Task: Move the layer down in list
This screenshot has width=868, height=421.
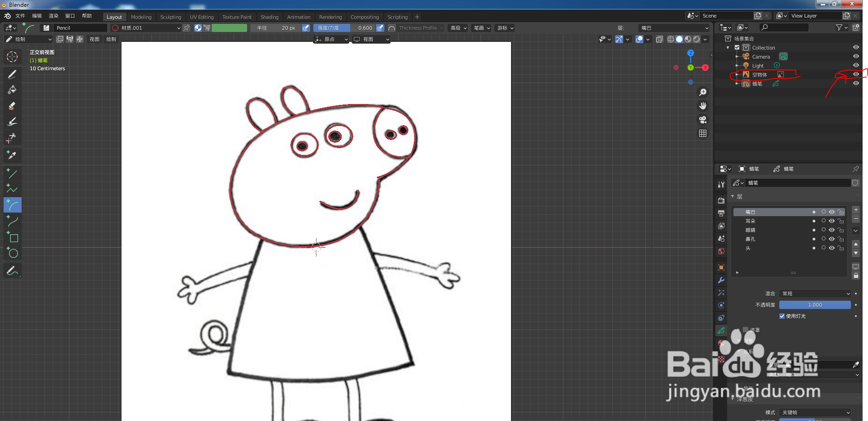Action: coord(856,253)
